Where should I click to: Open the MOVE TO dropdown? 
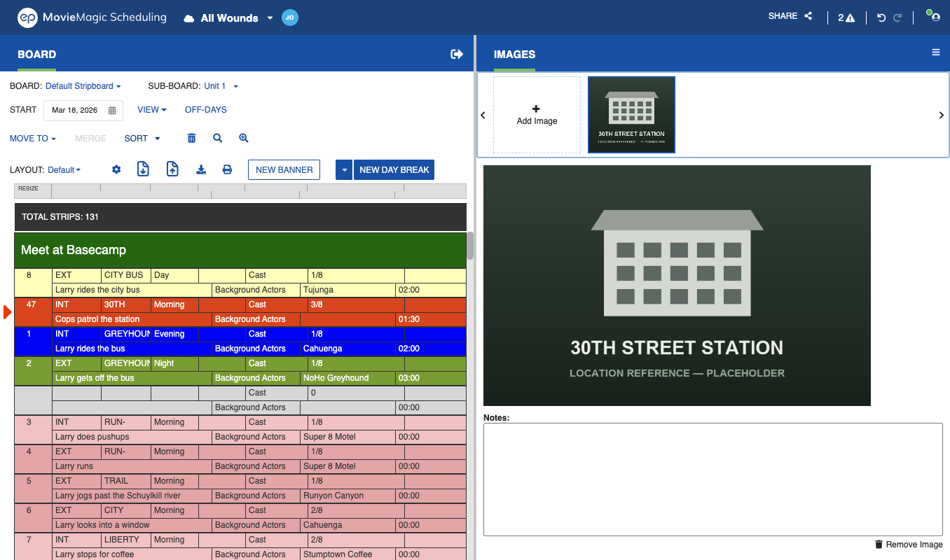point(33,139)
